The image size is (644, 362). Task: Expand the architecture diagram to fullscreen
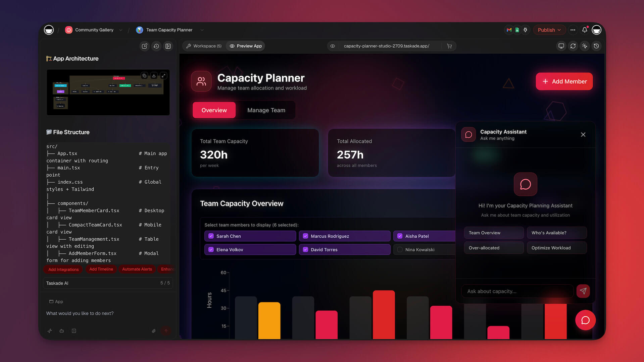pyautogui.click(x=163, y=76)
